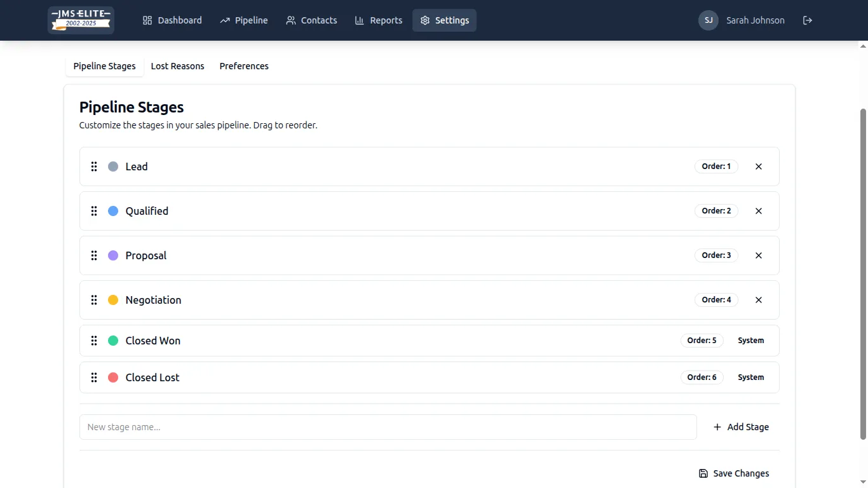Screen dimensions: 868x488
Task: Click the Order: 6 badge
Action: 702,377
